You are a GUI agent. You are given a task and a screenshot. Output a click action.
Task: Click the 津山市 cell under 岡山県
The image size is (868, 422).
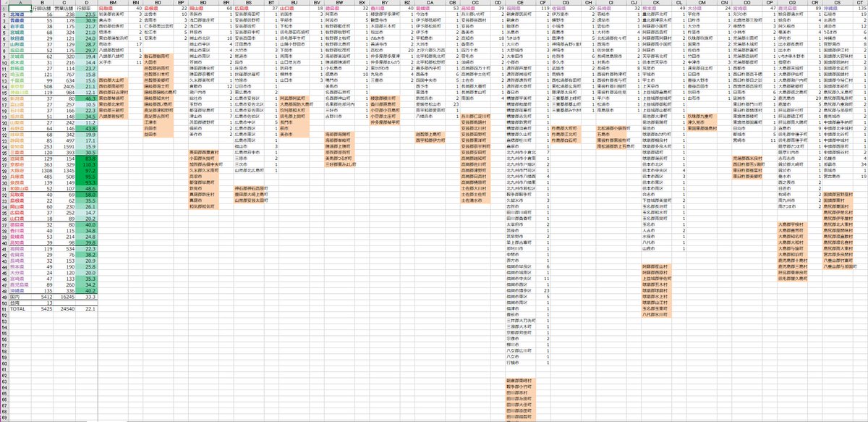(203, 116)
